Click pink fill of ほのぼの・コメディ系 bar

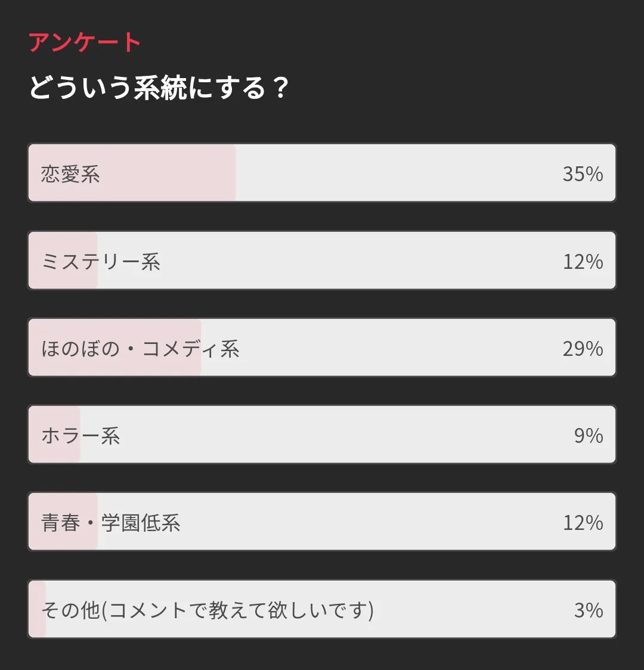point(114,348)
